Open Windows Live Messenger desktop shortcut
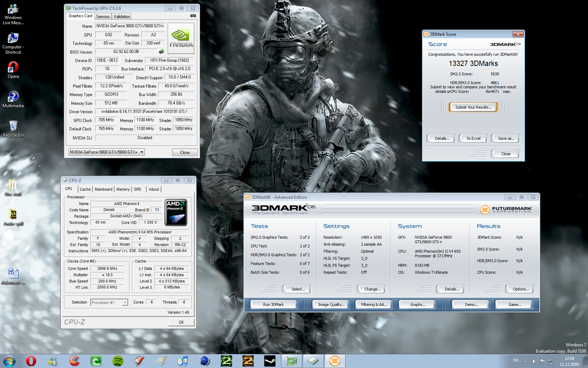Screen dimensions: 588x368 pos(13,14)
